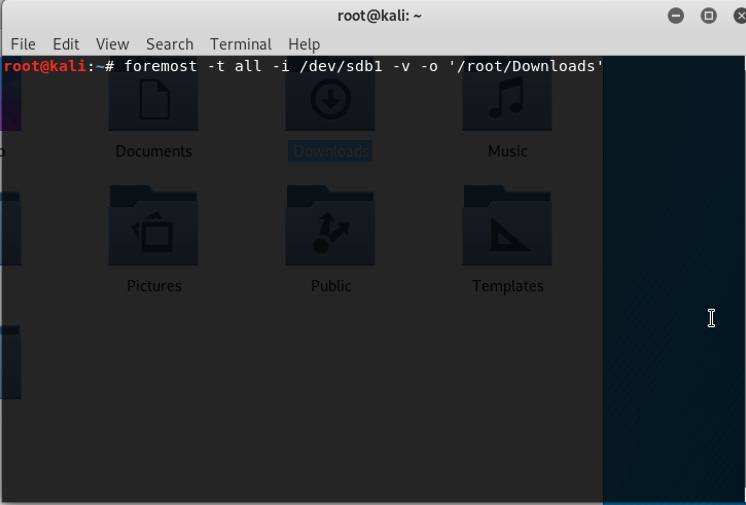The height and width of the screenshot is (505, 746).
Task: Click the Documents folder label
Action: point(154,151)
